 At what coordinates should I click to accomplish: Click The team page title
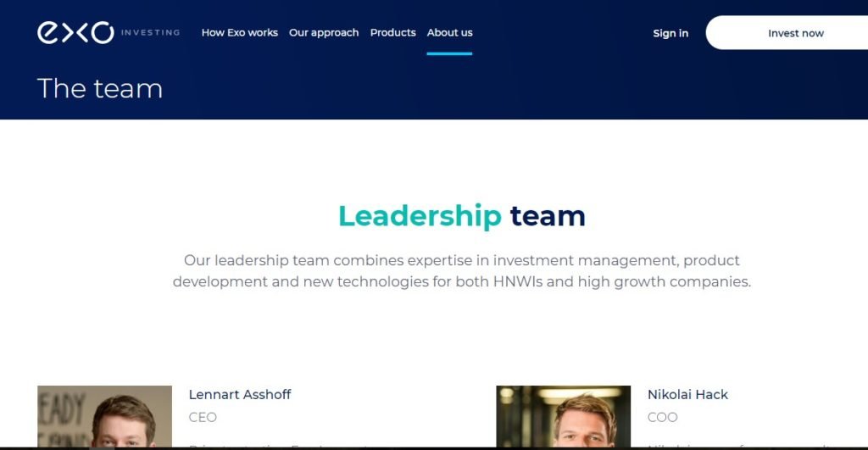100,89
